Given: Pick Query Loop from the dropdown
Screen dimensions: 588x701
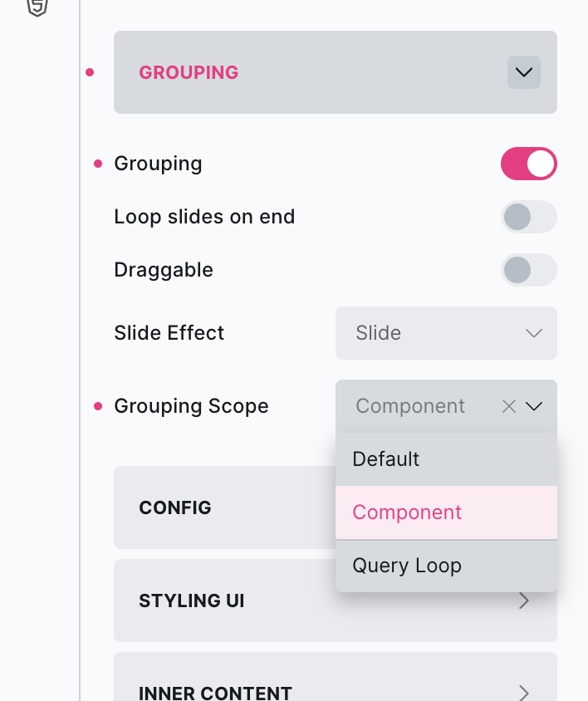Looking at the screenshot, I should [407, 566].
